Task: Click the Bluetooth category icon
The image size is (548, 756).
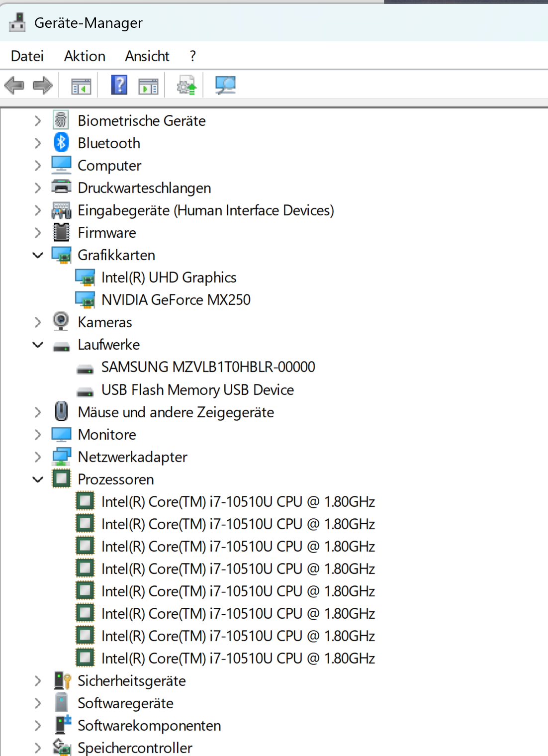Action: coord(61,143)
